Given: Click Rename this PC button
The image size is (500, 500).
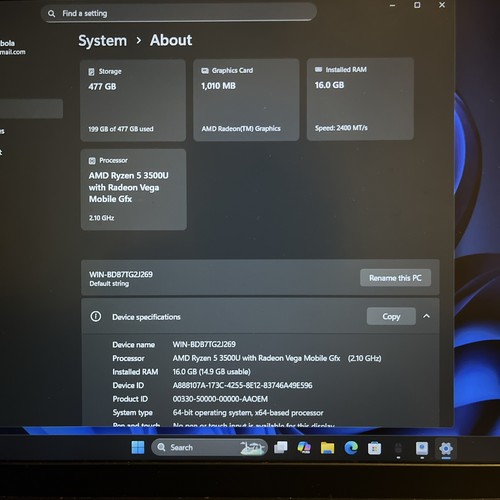Looking at the screenshot, I should point(395,278).
